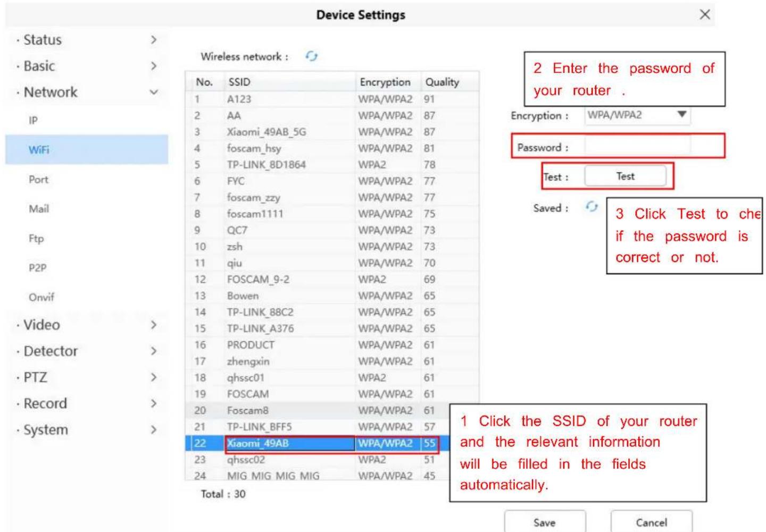The image size is (766, 532).
Task: Click the Test button
Action: (625, 176)
